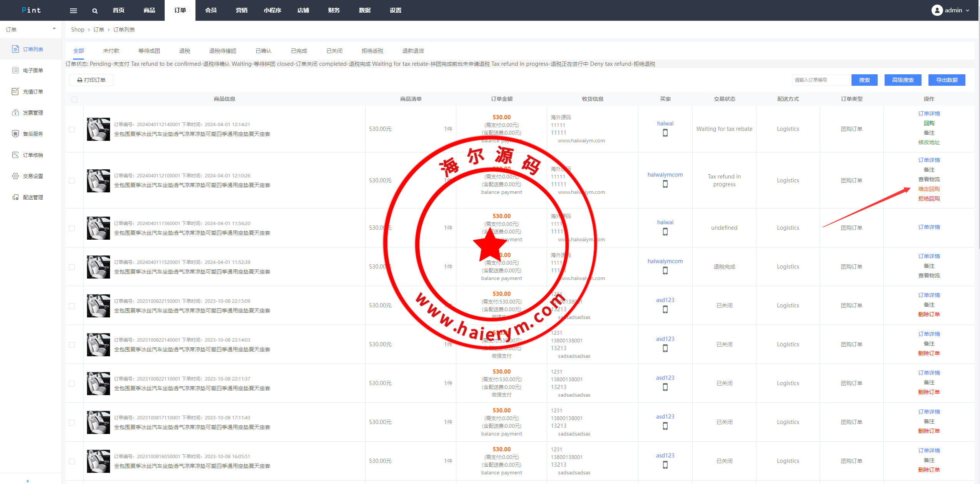The image size is (980, 484).
Task: Open 交易设置 gear icon in sidebar
Action: tap(15, 176)
